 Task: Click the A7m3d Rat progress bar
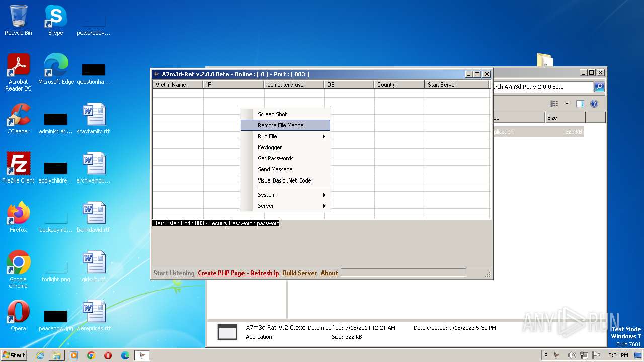[404, 273]
